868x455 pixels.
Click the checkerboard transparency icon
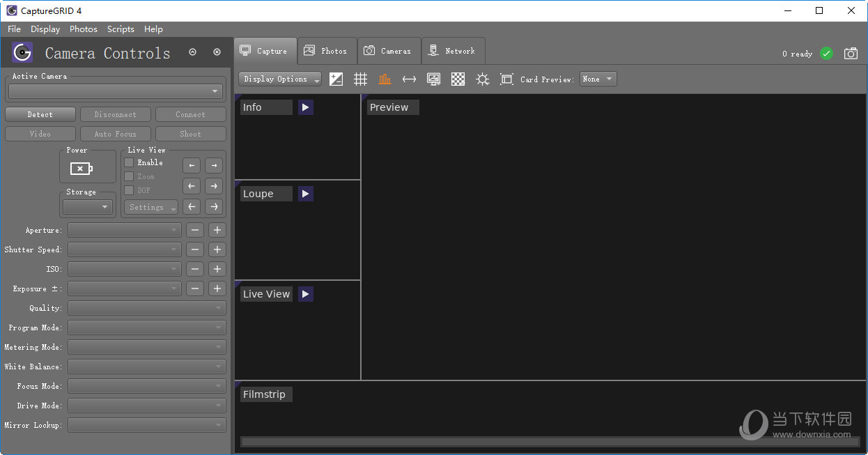[x=458, y=79]
